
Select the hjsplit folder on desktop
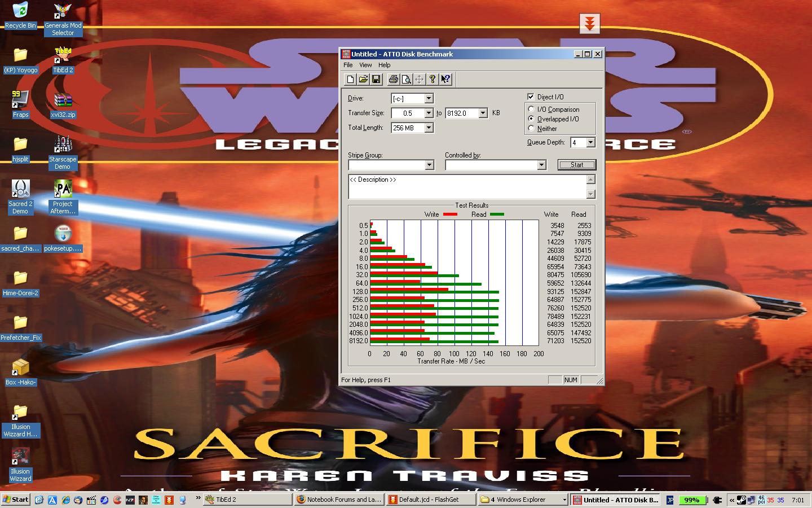click(x=20, y=149)
